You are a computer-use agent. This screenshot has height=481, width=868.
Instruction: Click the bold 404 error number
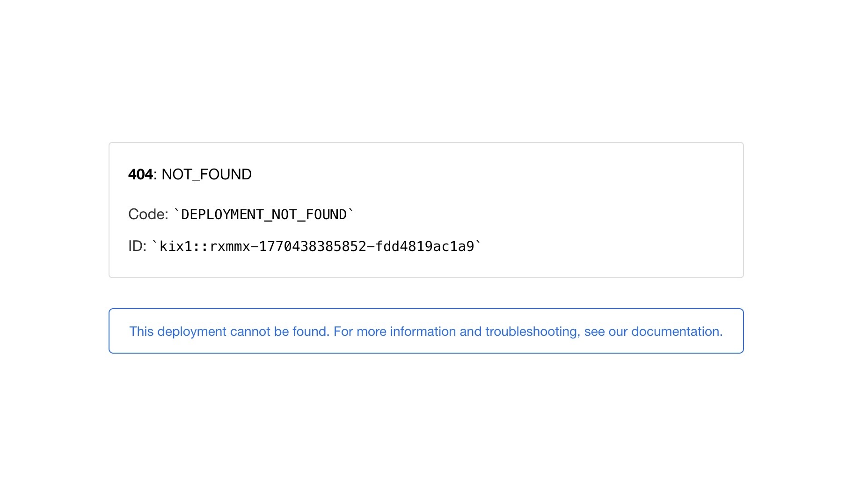tap(140, 174)
